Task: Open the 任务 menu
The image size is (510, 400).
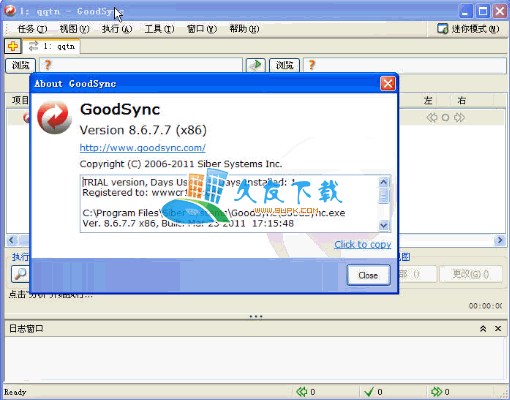Action: pos(32,29)
